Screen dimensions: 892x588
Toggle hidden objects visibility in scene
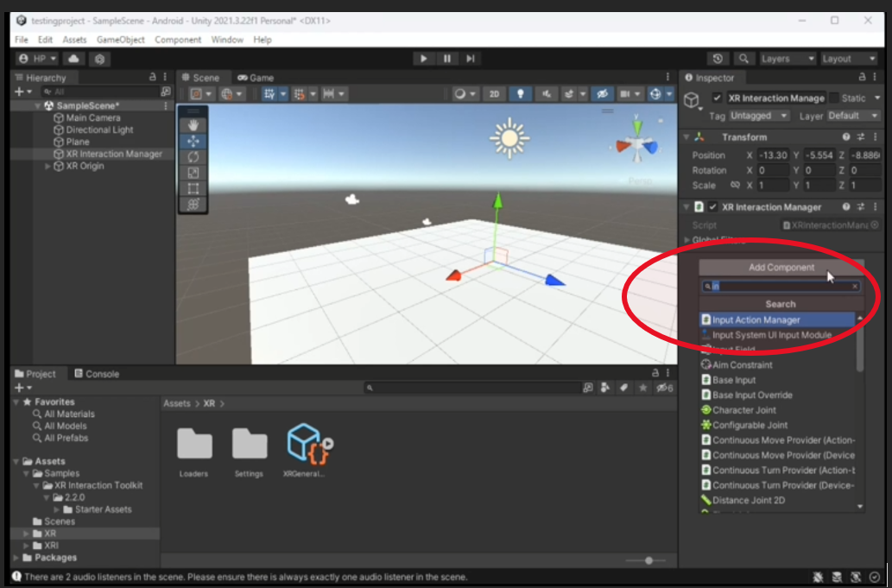click(x=602, y=94)
